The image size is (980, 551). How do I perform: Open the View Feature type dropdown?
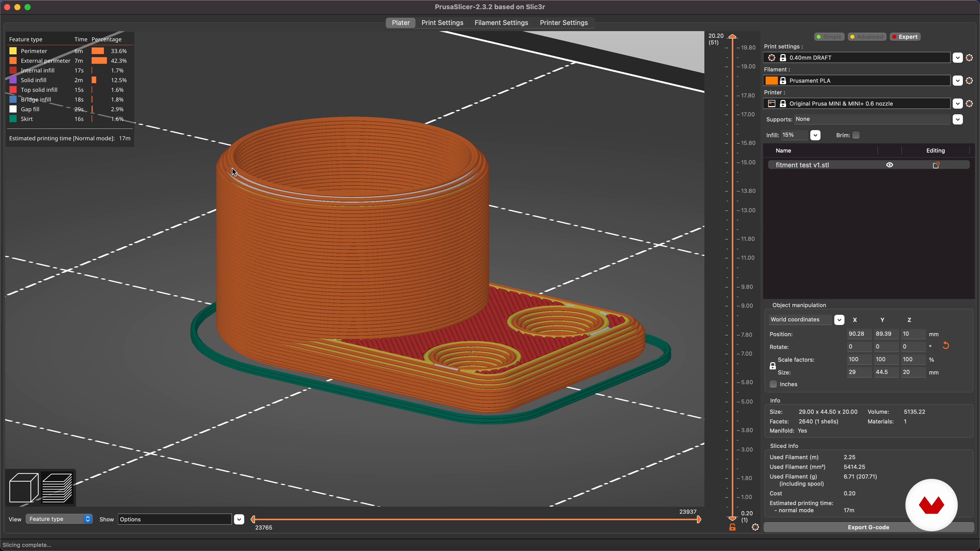pos(59,519)
